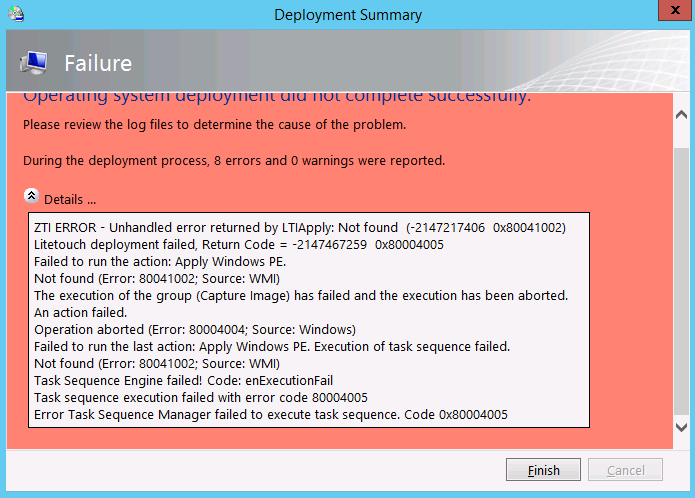Click 'Operation aborted (Error: 80004004; Source: Windows)'
Viewport: 695px width, 498px height.
(195, 330)
